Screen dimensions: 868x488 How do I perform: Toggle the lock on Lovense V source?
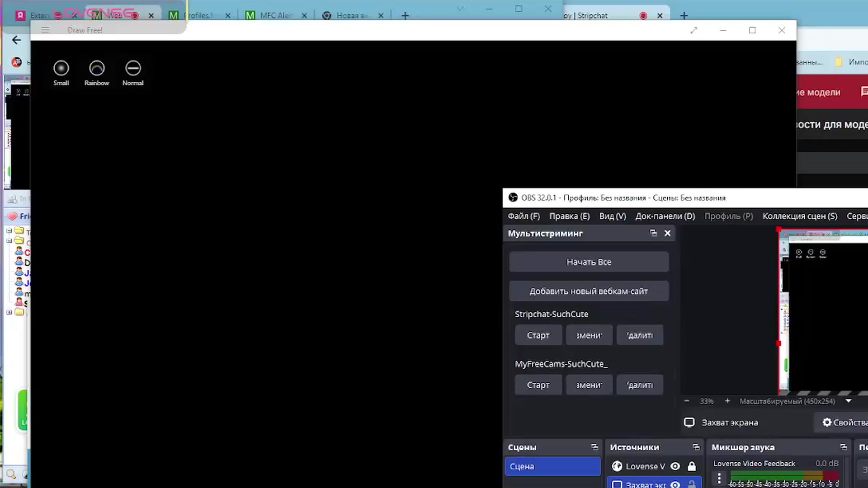pos(692,466)
